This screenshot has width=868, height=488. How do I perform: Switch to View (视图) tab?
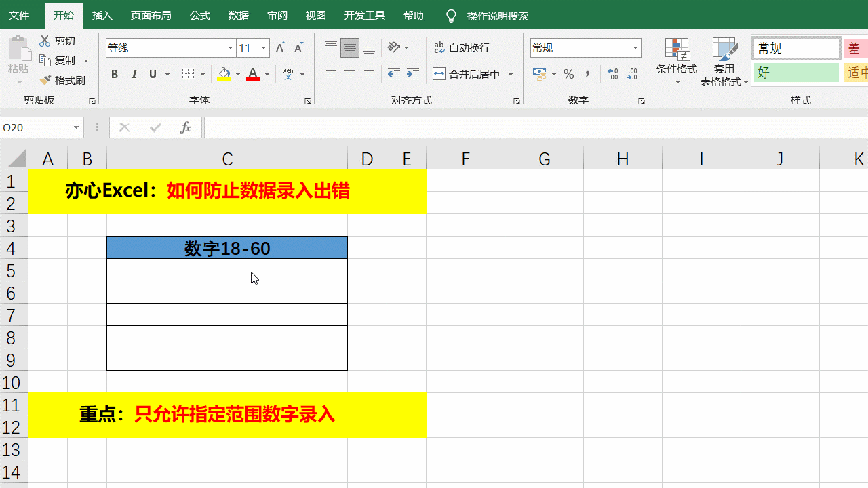pyautogui.click(x=316, y=16)
